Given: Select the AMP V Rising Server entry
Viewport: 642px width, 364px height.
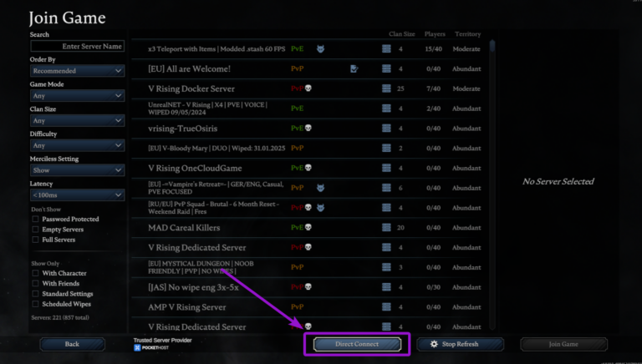Looking at the screenshot, I should tap(308, 306).
